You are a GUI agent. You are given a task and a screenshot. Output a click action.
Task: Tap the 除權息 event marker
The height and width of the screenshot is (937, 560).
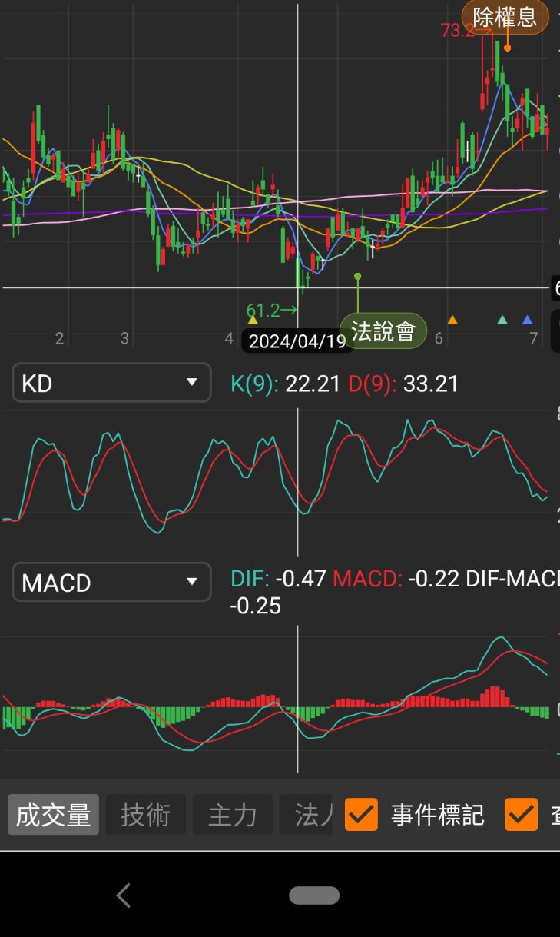click(505, 17)
